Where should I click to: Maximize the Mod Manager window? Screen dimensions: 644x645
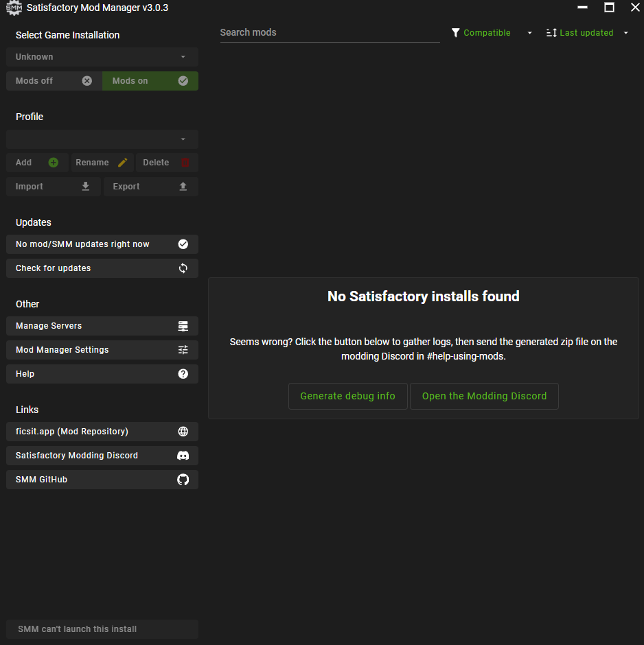click(x=609, y=8)
